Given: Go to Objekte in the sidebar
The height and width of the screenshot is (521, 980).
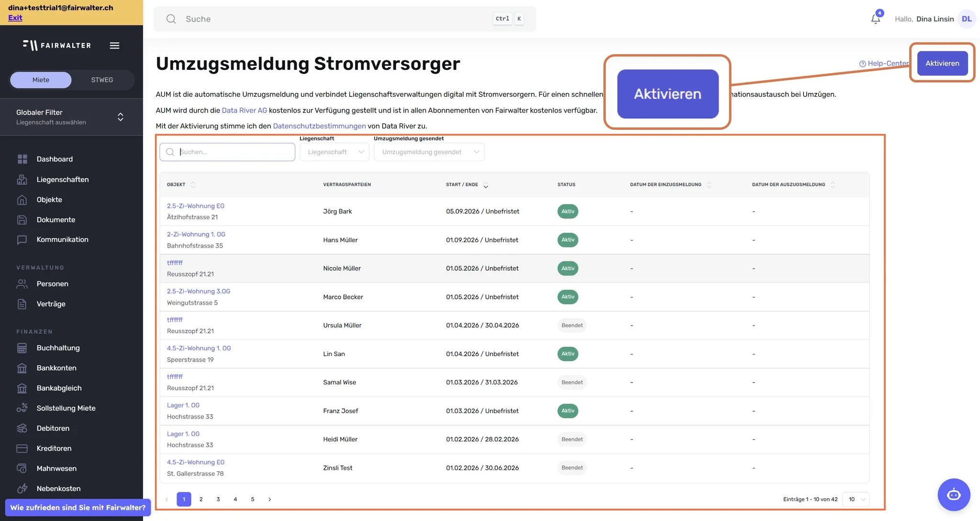Looking at the screenshot, I should click(49, 200).
